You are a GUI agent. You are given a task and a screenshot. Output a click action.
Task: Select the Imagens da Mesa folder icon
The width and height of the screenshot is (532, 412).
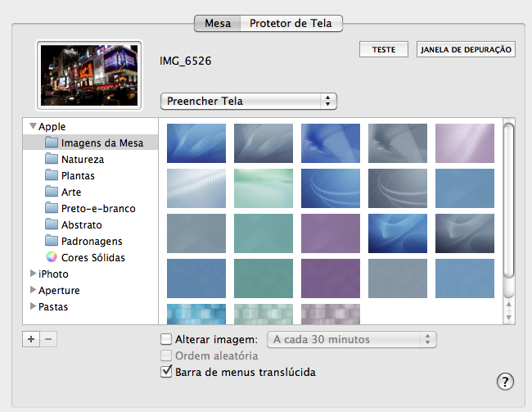(x=52, y=143)
